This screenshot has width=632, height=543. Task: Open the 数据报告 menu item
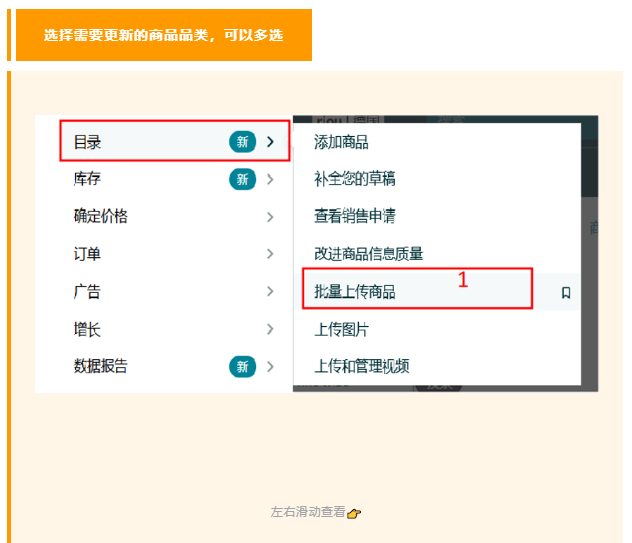pos(101,367)
